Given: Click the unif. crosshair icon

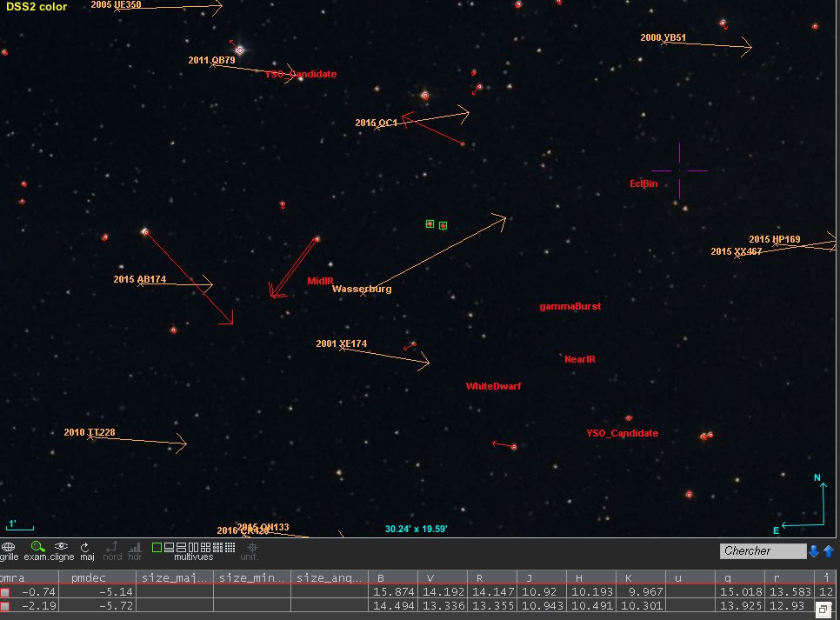Looking at the screenshot, I should click(250, 548).
